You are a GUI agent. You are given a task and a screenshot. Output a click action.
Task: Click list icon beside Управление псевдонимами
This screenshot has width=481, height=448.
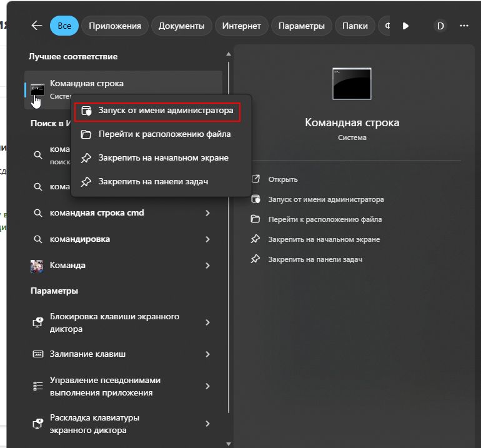coord(37,386)
